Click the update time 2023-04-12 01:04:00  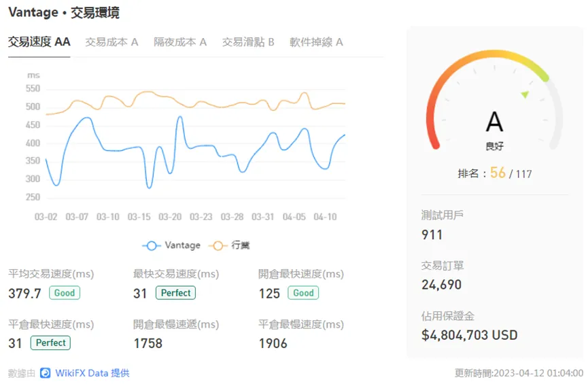tap(538, 373)
